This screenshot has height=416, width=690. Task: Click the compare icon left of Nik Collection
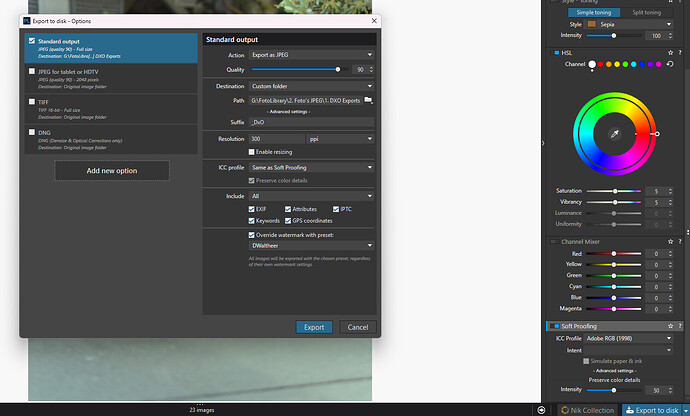tap(541, 410)
